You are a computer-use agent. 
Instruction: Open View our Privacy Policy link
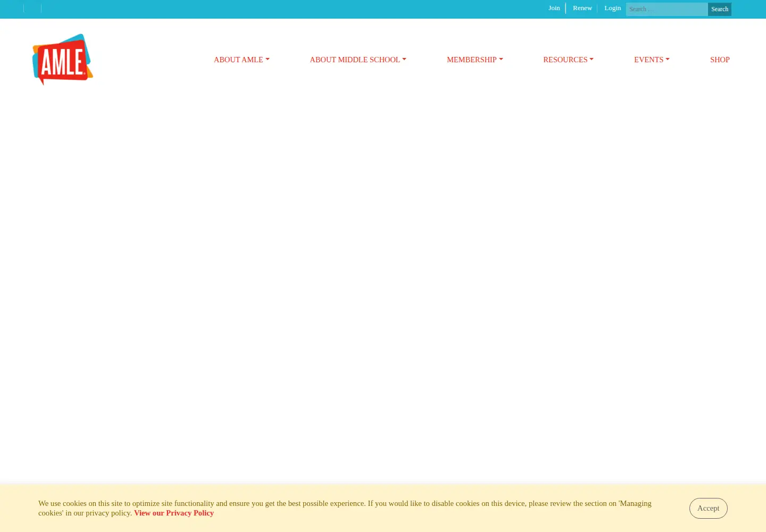tap(174, 513)
